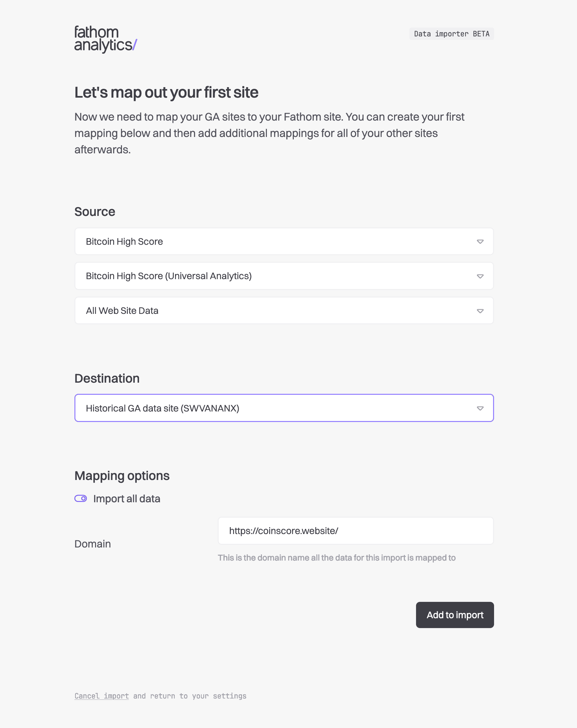Open the Bitcoin High Score source dropdown
Image resolution: width=577 pixels, height=728 pixels.
click(284, 241)
